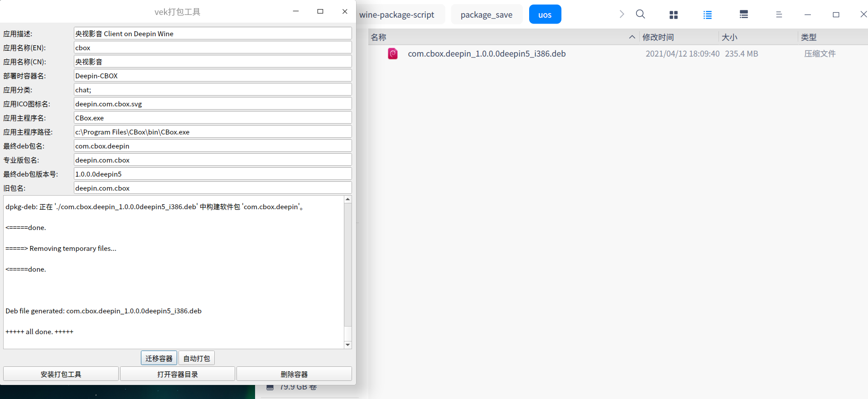Screen dimensions: 868x399
Task: Switch file manager to list view
Action: [708, 14]
